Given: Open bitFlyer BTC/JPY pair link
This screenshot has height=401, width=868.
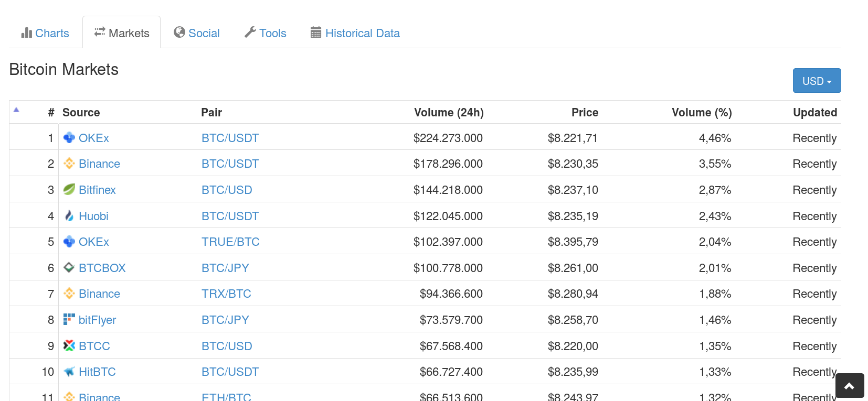Looking at the screenshot, I should click(225, 320).
